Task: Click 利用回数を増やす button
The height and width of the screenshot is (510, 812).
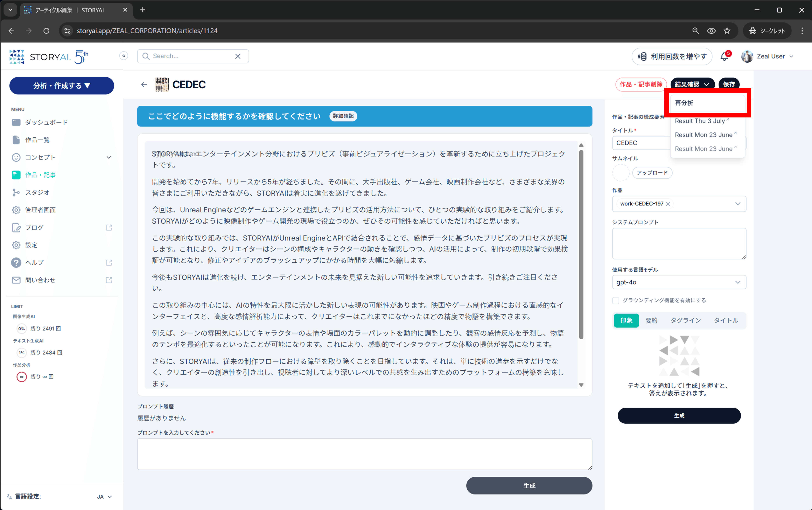Action: click(x=672, y=56)
